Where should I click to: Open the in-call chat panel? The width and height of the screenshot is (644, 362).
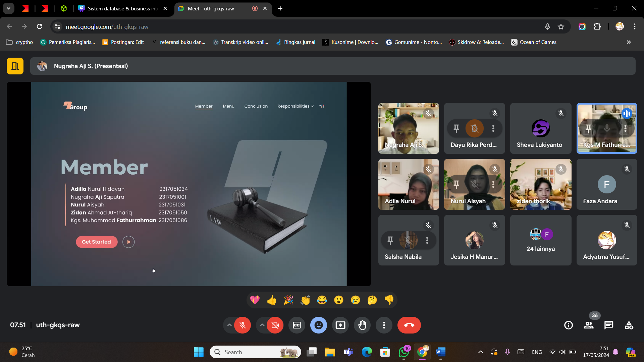click(608, 325)
